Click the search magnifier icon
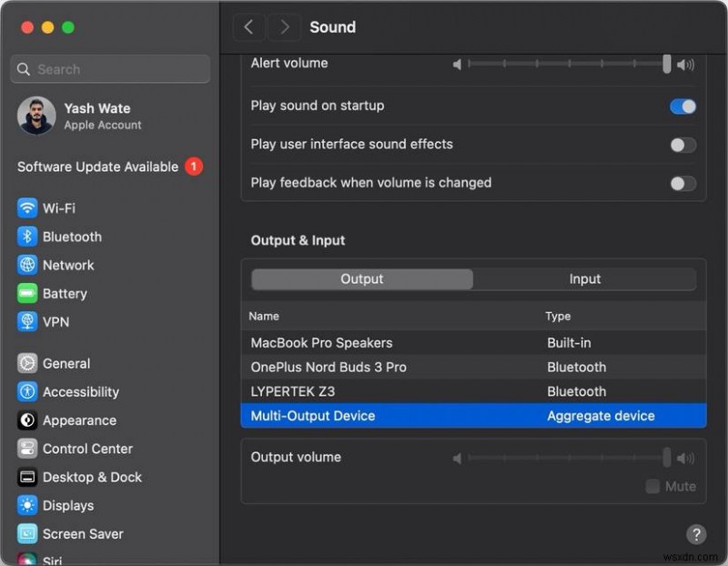This screenshot has height=566, width=728. pos(24,69)
